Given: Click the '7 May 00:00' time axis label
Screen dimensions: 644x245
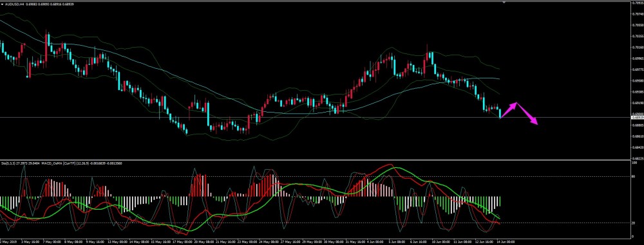Looking at the screenshot, I should (53, 242).
